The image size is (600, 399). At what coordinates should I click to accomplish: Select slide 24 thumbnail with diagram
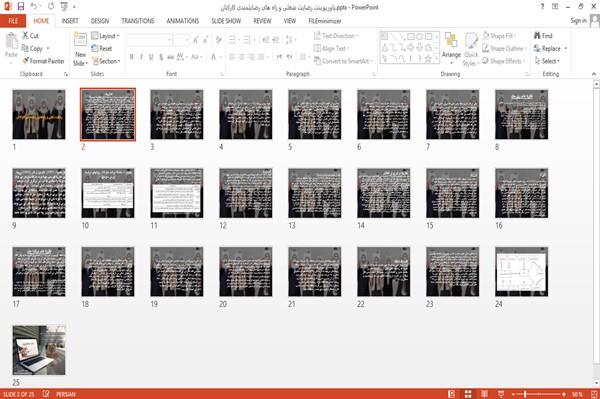tap(521, 272)
